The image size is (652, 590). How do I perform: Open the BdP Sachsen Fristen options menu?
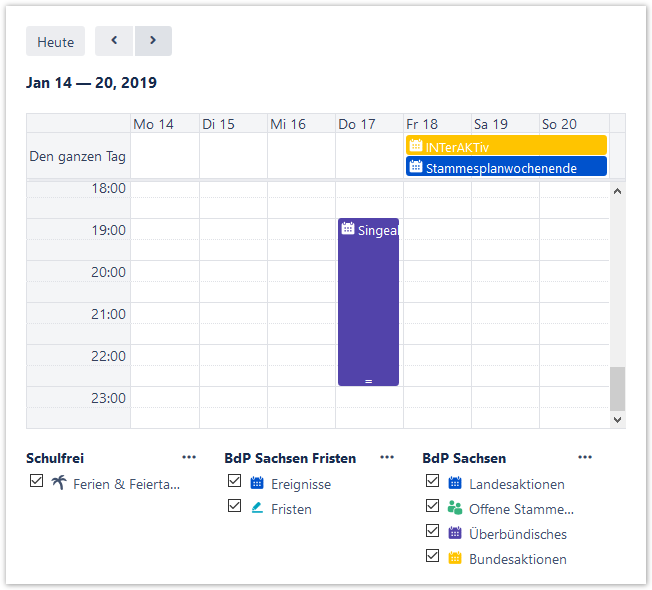387,458
